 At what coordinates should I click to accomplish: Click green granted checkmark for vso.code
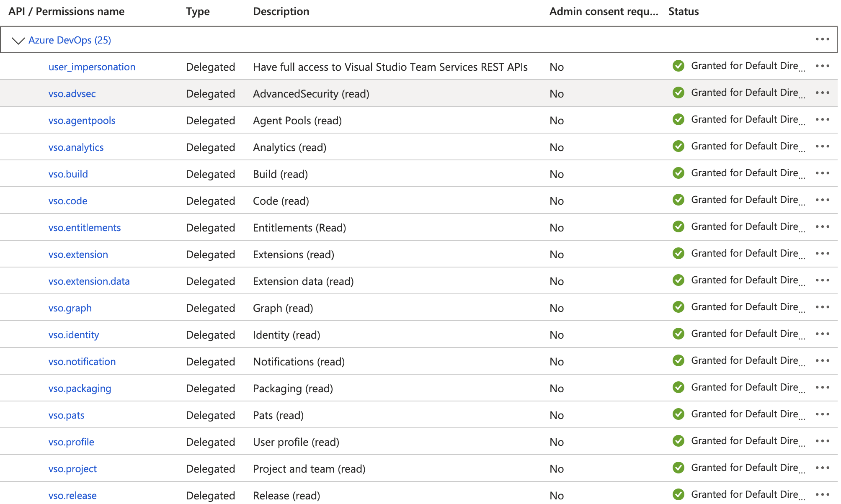[x=678, y=200]
